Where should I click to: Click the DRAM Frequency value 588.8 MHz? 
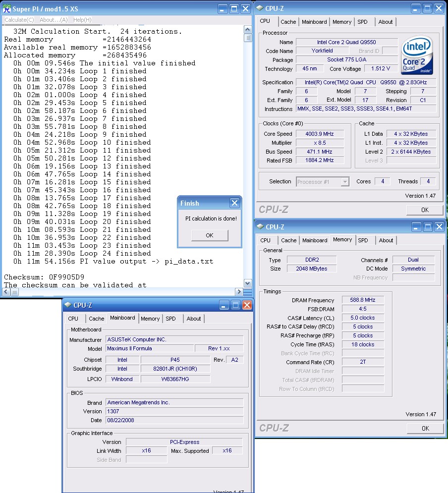point(362,300)
